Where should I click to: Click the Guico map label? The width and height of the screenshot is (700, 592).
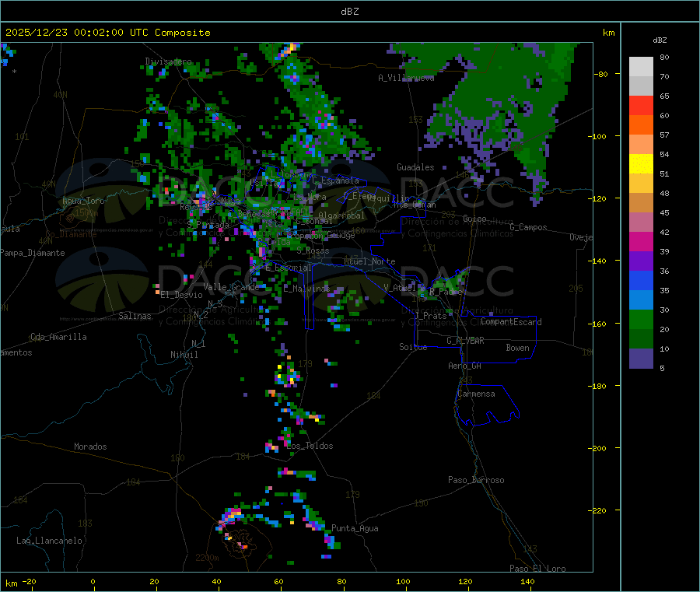click(474, 219)
